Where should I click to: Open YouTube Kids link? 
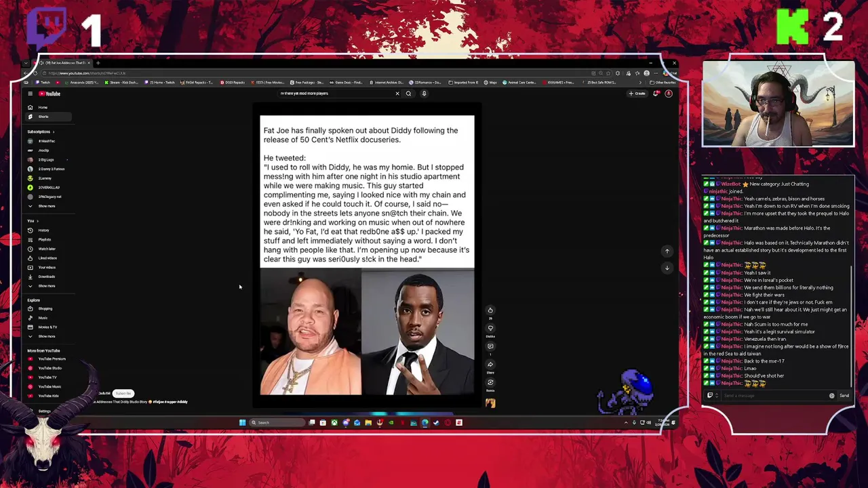coord(49,396)
